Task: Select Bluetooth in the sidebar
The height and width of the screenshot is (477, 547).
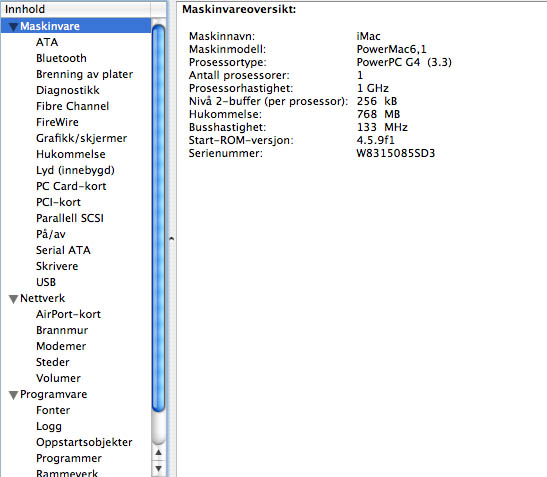Action: click(61, 58)
